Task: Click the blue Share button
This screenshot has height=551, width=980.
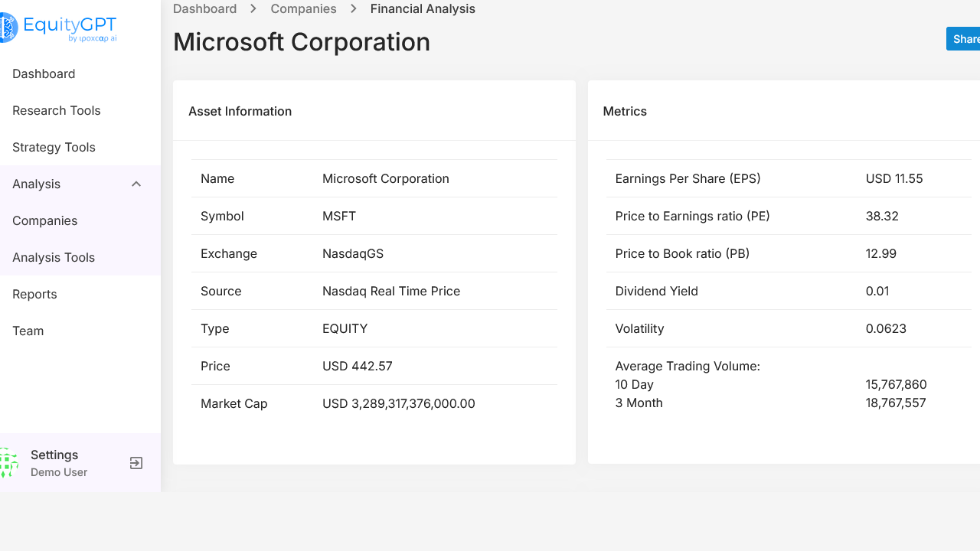Action: click(x=964, y=39)
